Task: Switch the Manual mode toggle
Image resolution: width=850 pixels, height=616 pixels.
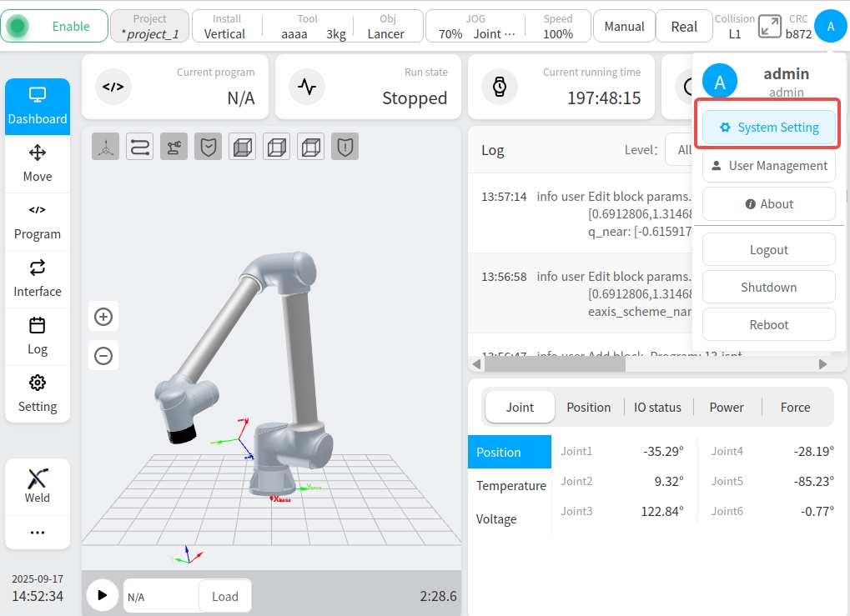Action: click(624, 27)
